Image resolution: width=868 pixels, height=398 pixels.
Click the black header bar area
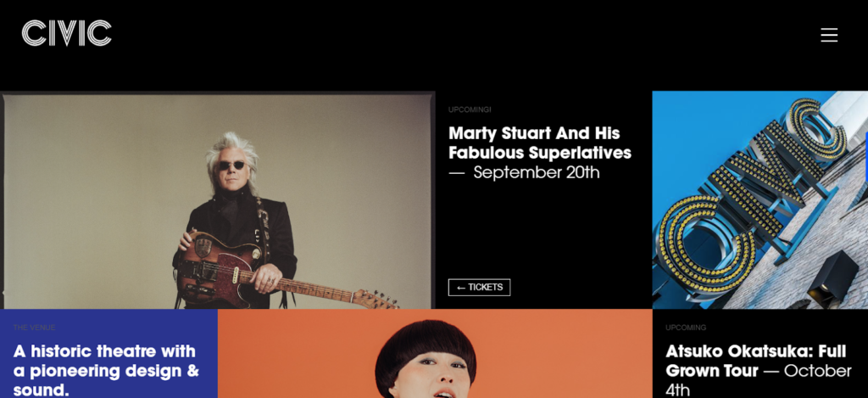click(x=434, y=46)
